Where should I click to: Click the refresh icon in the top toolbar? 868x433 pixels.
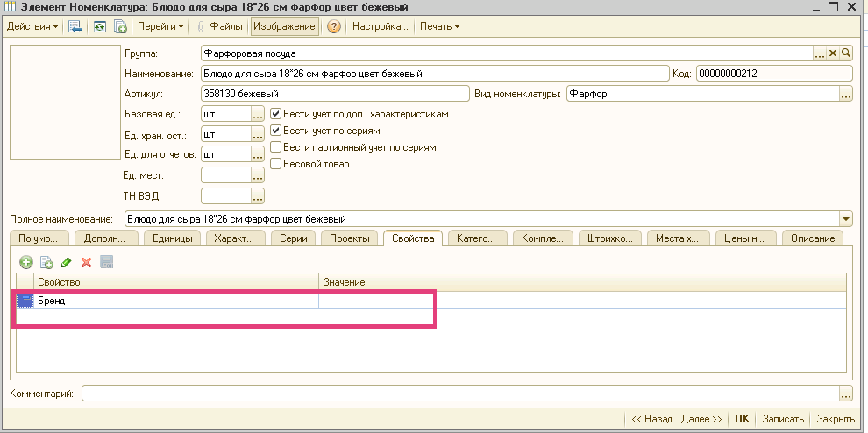click(x=100, y=27)
